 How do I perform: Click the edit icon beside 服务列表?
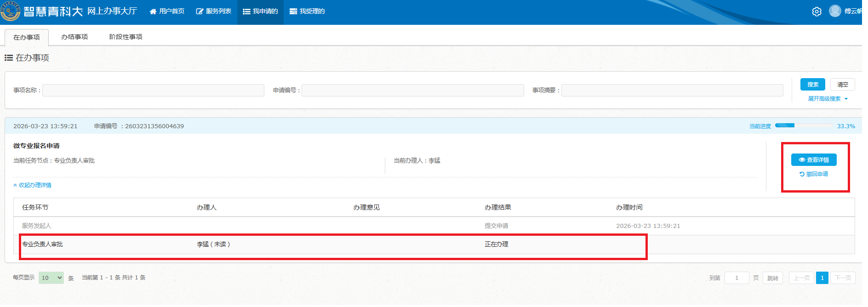point(200,11)
